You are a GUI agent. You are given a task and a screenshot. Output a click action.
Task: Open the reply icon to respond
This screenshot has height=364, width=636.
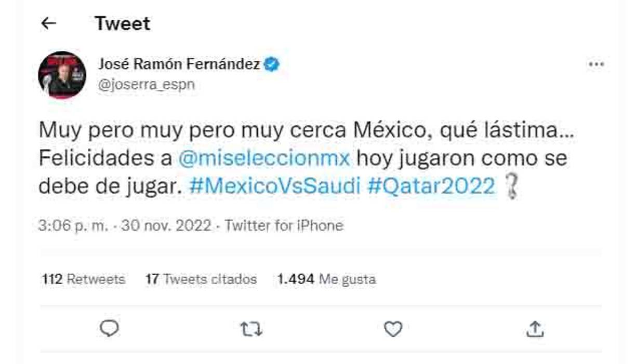pos(109,328)
